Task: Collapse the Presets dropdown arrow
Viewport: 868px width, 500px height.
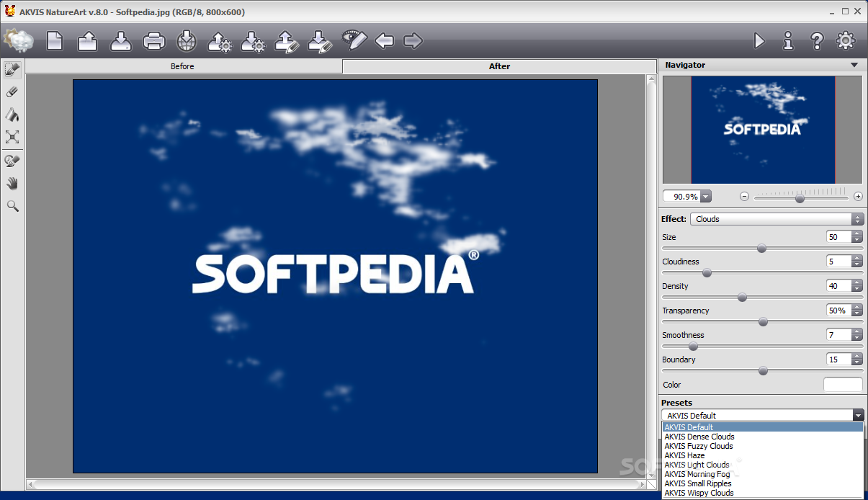Action: click(858, 416)
